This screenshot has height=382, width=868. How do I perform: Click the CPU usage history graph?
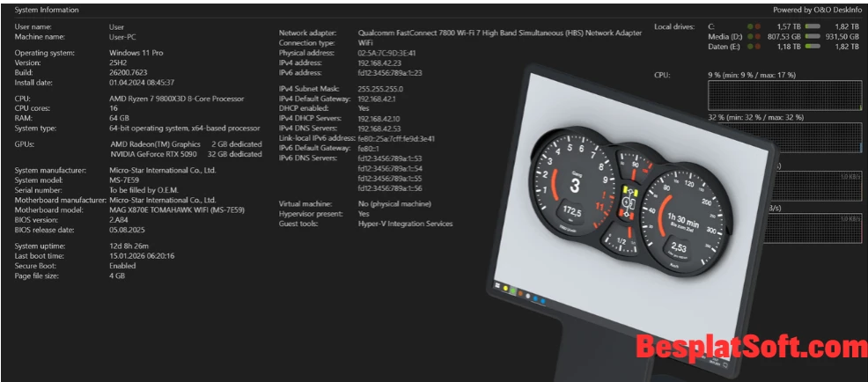click(785, 95)
